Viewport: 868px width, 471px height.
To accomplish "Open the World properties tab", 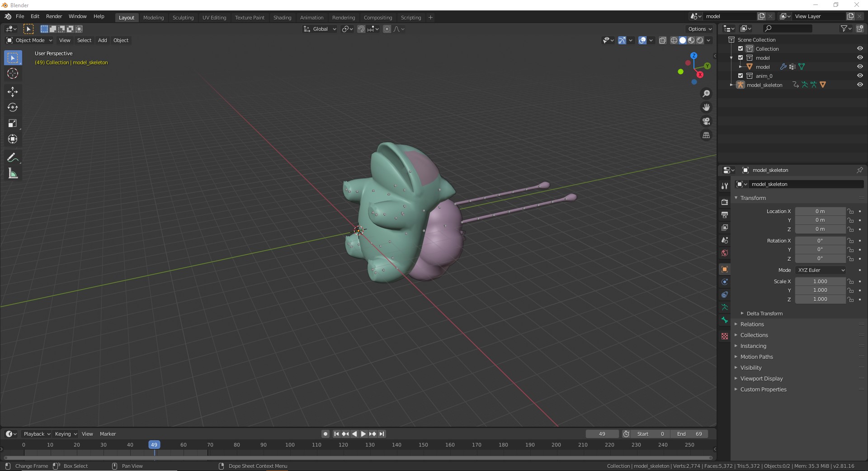I will (x=725, y=253).
